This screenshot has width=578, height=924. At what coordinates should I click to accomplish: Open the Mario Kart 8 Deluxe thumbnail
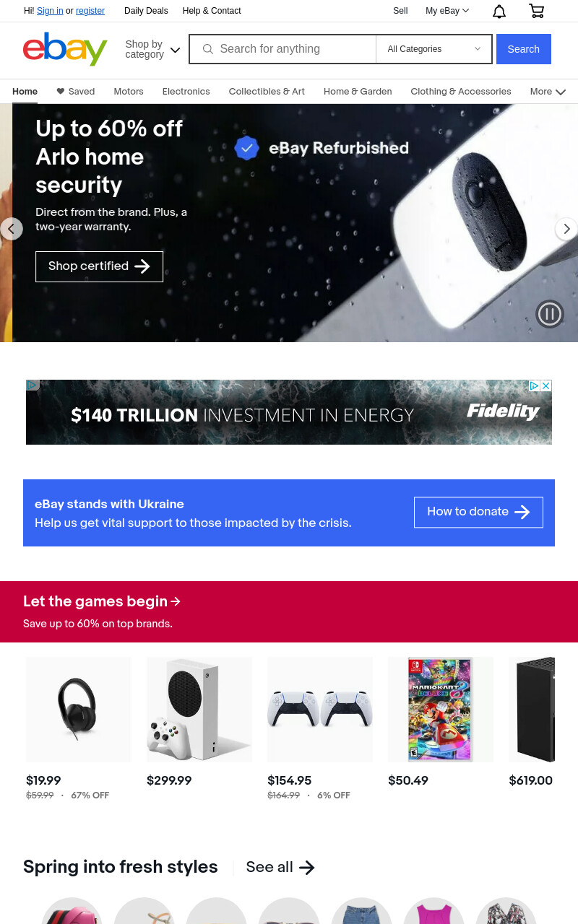click(x=440, y=710)
